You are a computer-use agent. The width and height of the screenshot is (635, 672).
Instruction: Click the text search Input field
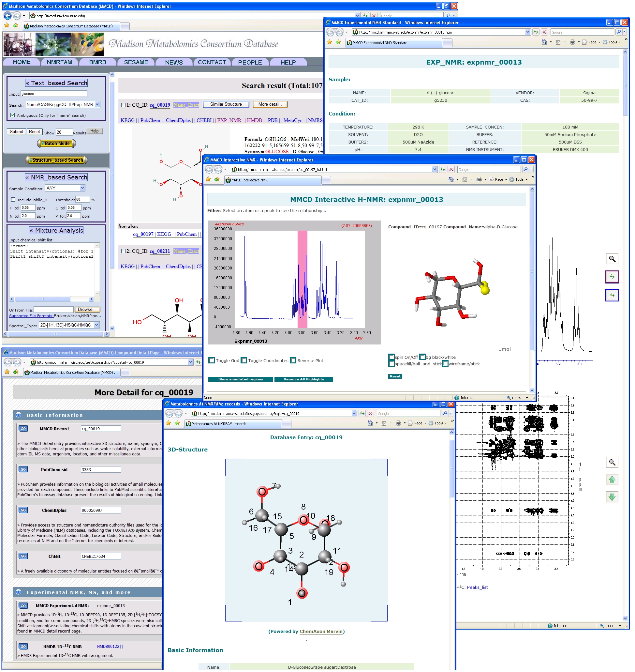click(x=54, y=94)
